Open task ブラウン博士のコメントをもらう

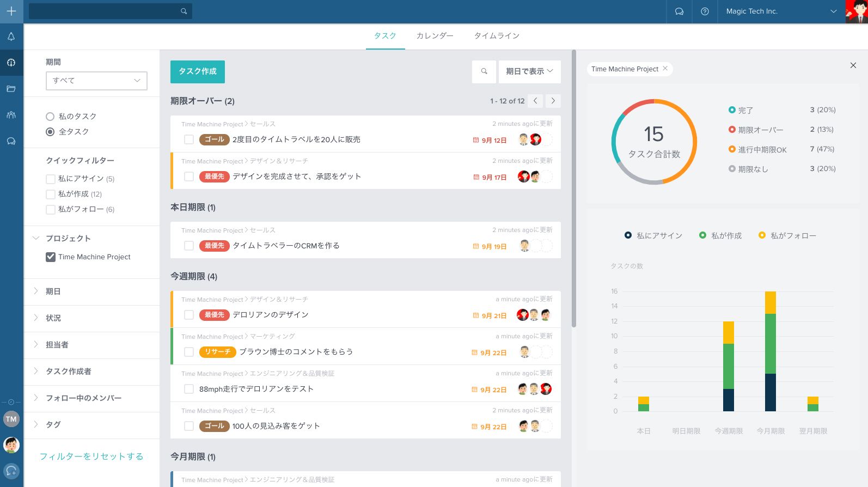coord(296,352)
